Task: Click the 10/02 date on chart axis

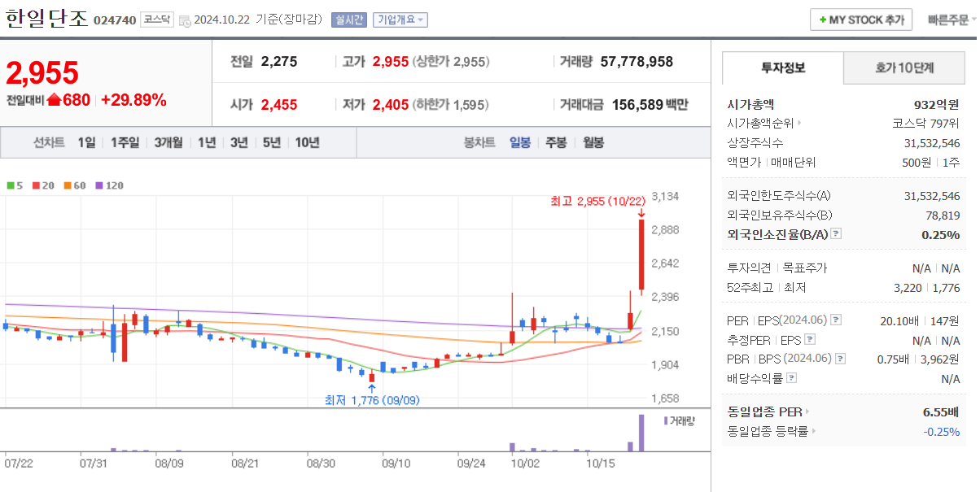Action: click(525, 464)
